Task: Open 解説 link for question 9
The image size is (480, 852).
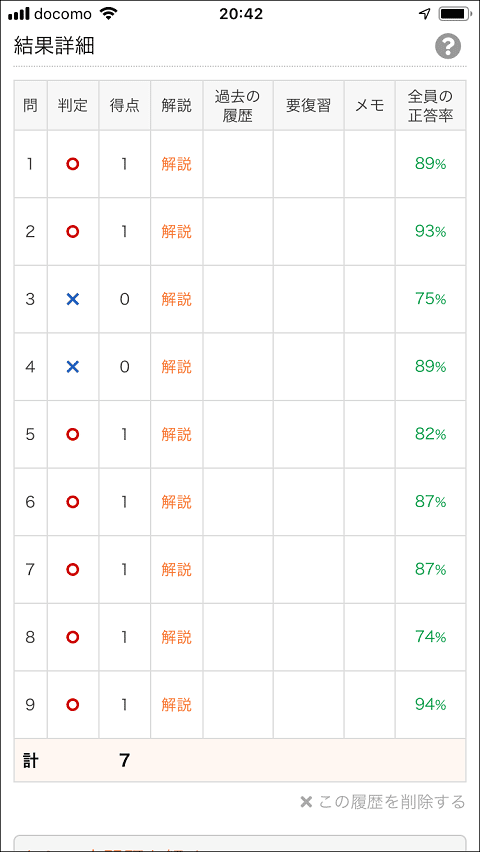Action: 177,705
